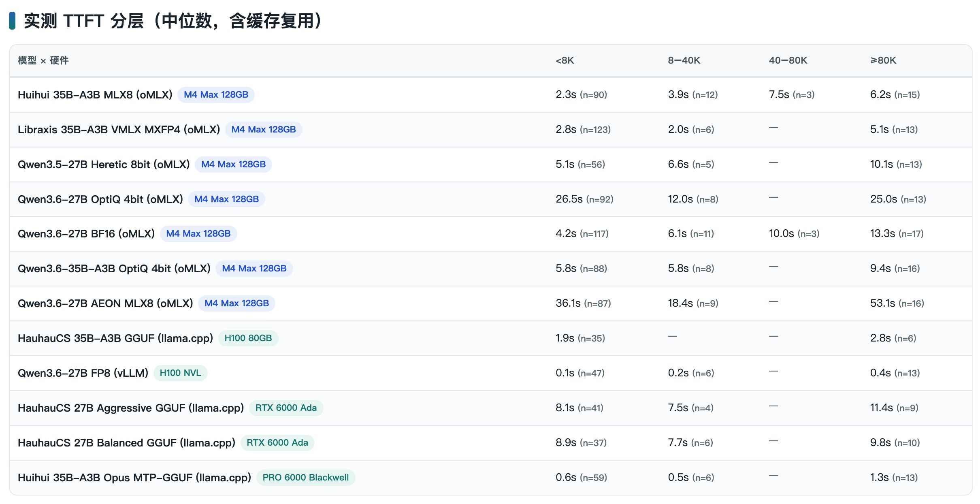Select the value "18.4s (n=9)"
This screenshot has height=504, width=980.
693,303
